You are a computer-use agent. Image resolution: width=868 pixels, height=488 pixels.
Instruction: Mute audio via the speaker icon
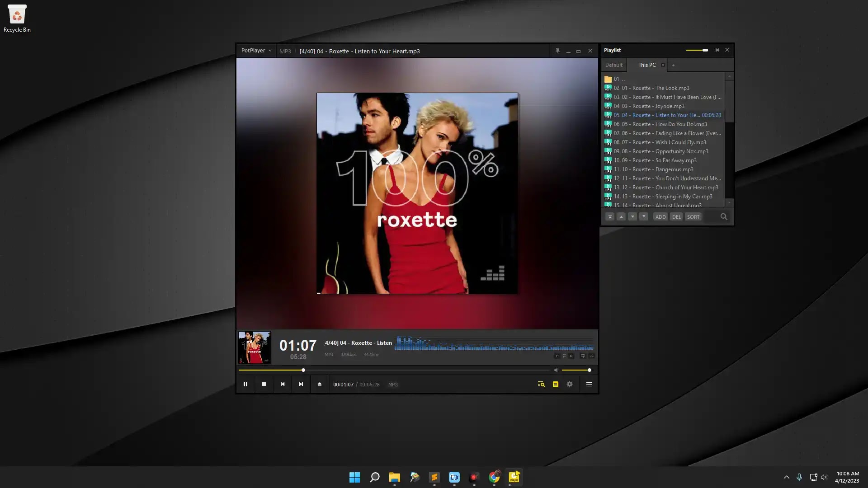tap(557, 370)
